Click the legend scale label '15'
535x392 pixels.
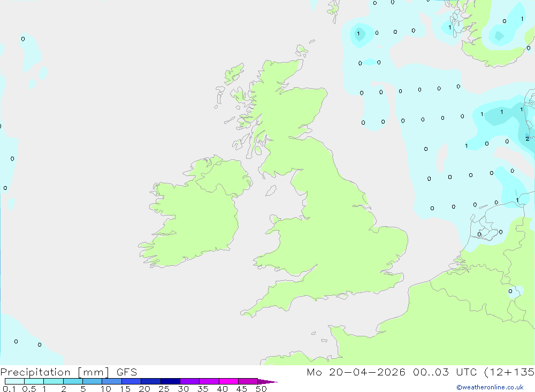(x=125, y=389)
